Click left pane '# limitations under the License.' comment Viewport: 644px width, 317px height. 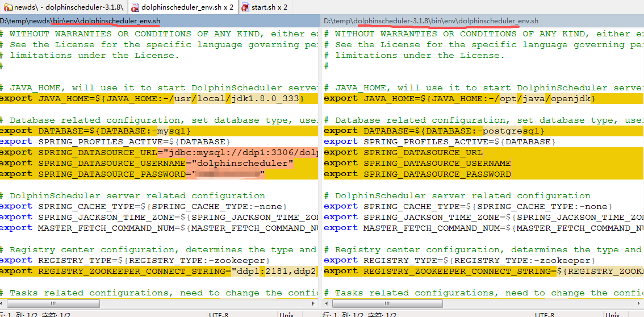(90, 56)
